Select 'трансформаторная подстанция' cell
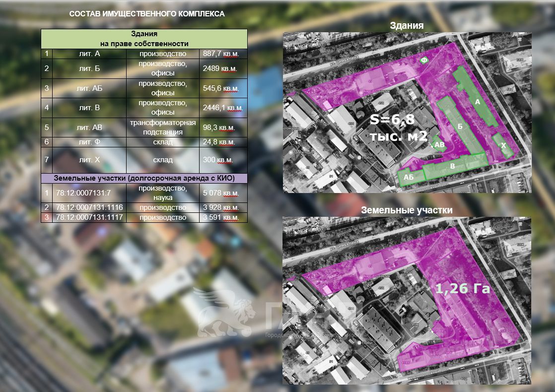This screenshot has width=555, height=392. pyautogui.click(x=163, y=128)
